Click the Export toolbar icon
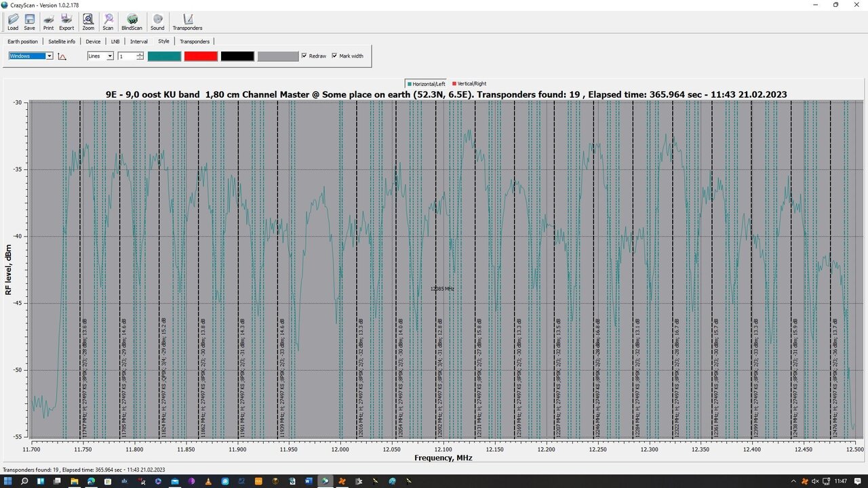Screen dimensions: 868x488 [x=66, y=22]
